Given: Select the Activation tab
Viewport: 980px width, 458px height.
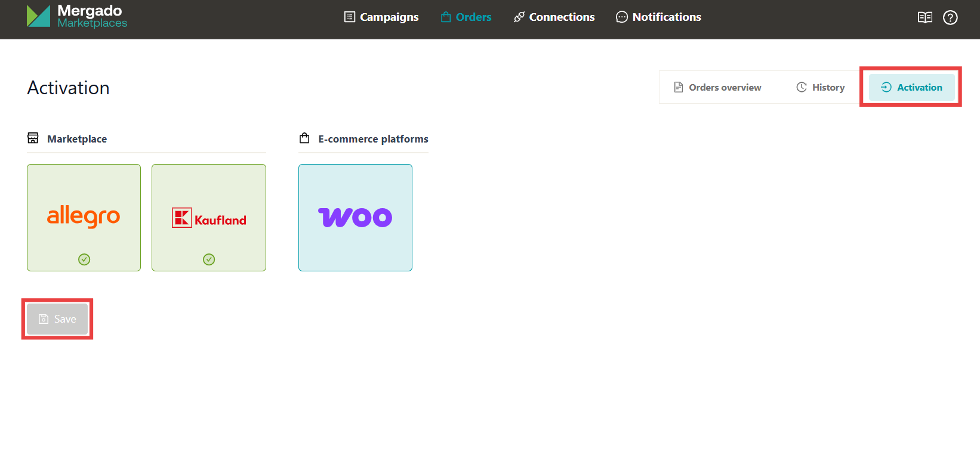Looking at the screenshot, I should point(911,88).
